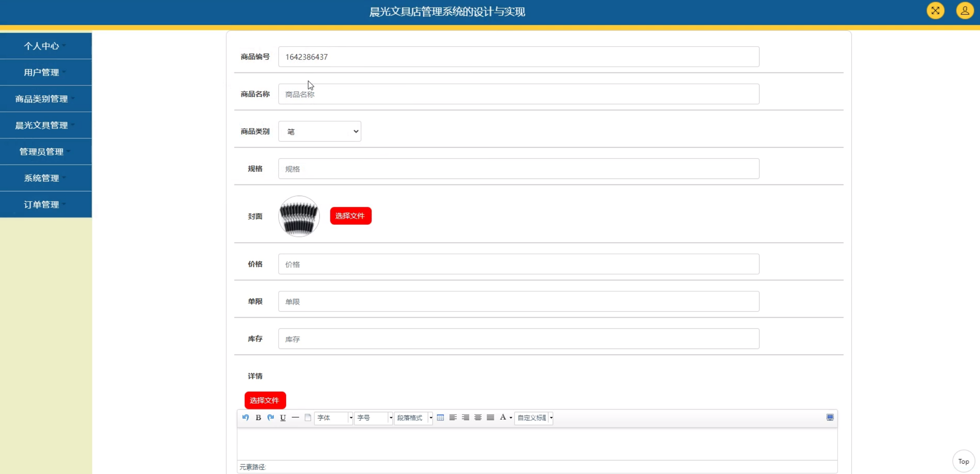Click the 元素路径 status text
The height and width of the screenshot is (474, 980).
pos(253,467)
